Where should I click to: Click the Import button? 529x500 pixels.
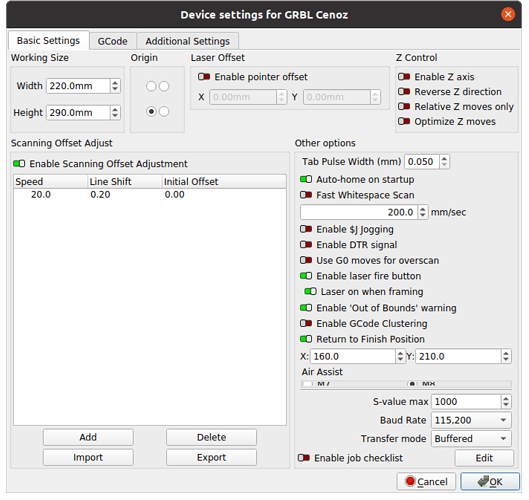(88, 458)
